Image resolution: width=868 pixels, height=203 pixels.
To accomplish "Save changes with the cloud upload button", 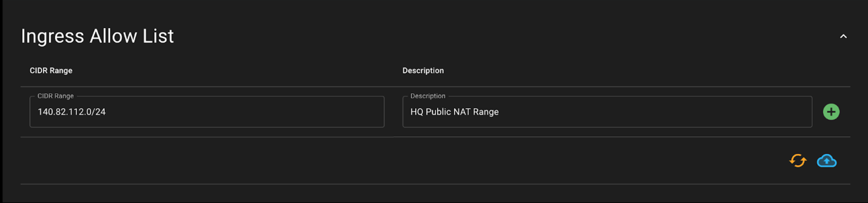I will pyautogui.click(x=826, y=161).
